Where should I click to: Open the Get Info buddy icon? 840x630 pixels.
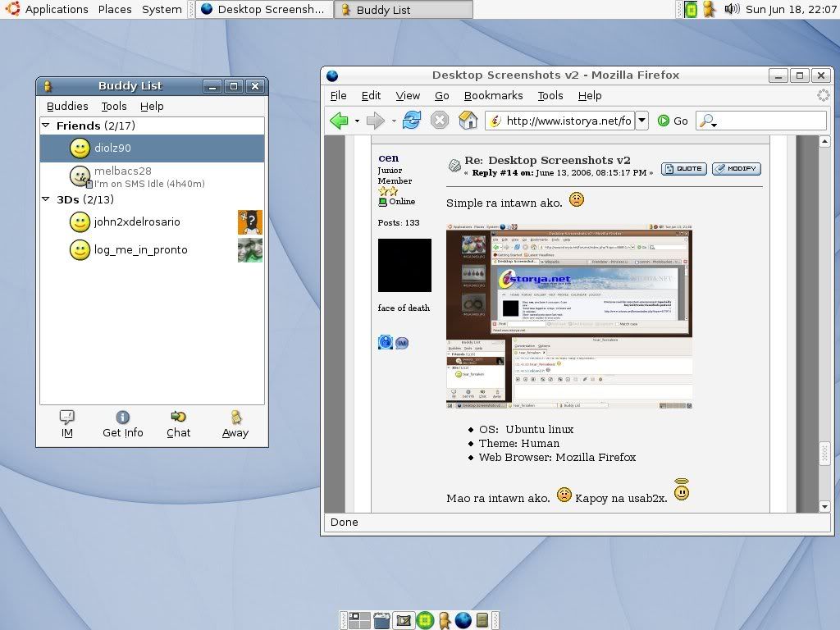(122, 418)
